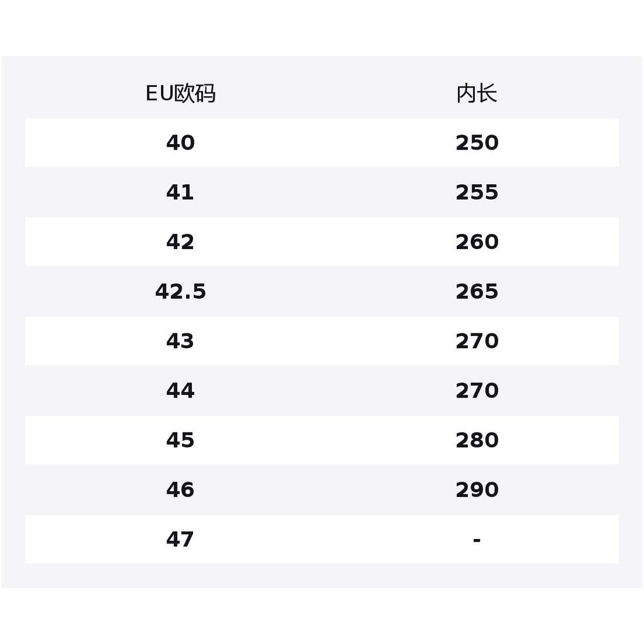Screen dimensions: 644x644
Task: Click the 265 inner length value
Action: (x=477, y=292)
